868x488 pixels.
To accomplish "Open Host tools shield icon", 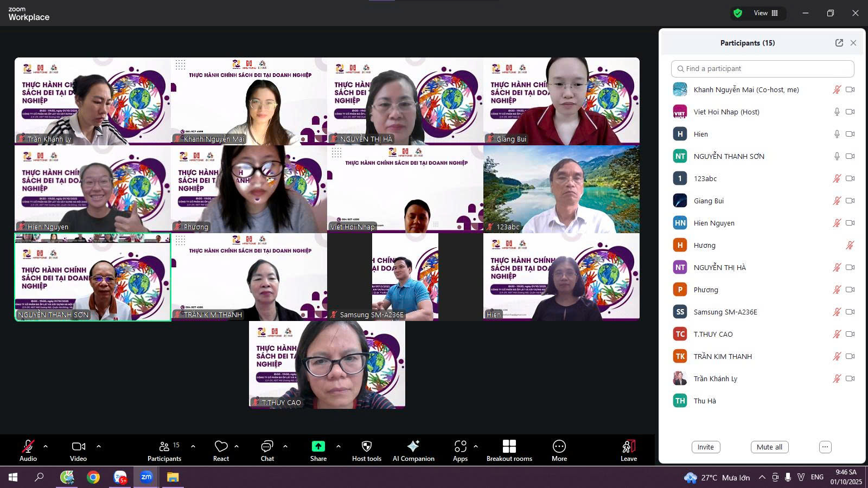I will pyautogui.click(x=367, y=446).
